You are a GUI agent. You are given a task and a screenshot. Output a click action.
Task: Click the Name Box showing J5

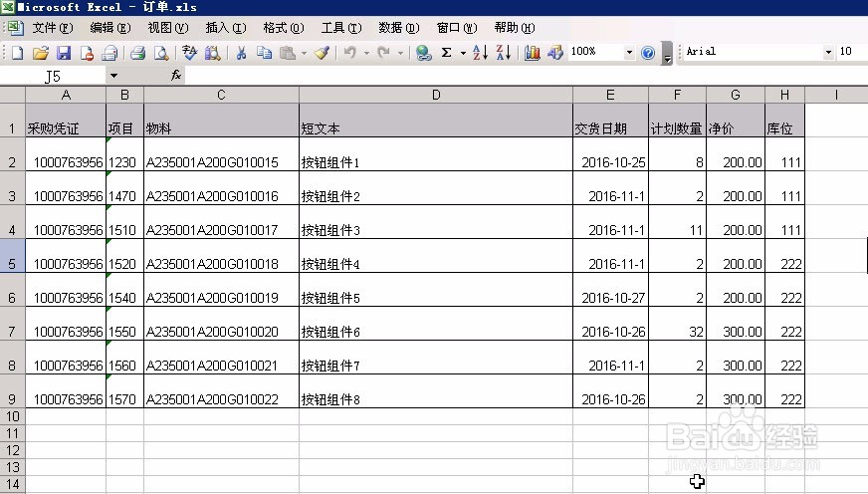coord(53,76)
